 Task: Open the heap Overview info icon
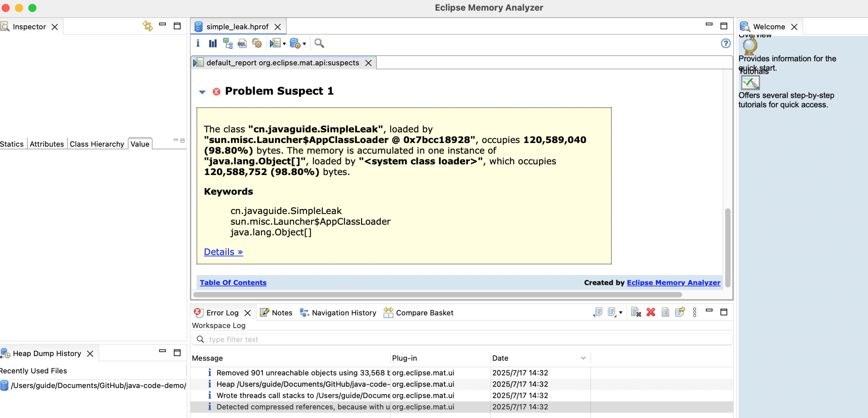198,43
